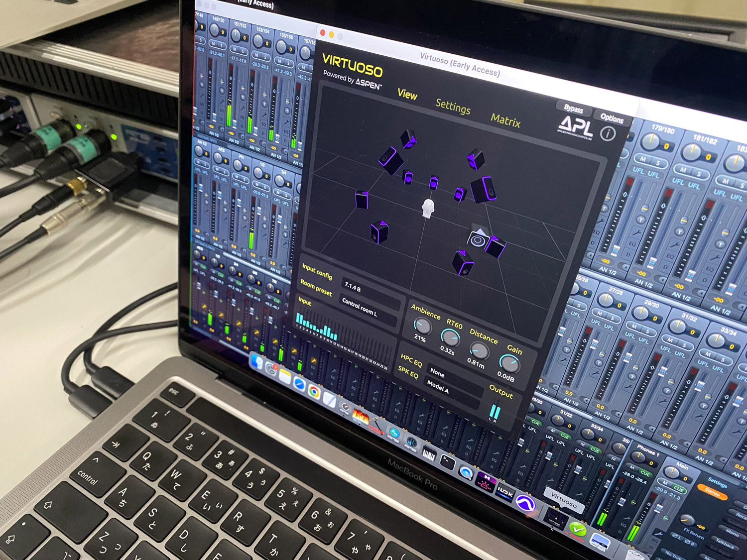The image size is (747, 560).
Task: Launch iLok License Manager from the dock
Action: click(x=504, y=493)
